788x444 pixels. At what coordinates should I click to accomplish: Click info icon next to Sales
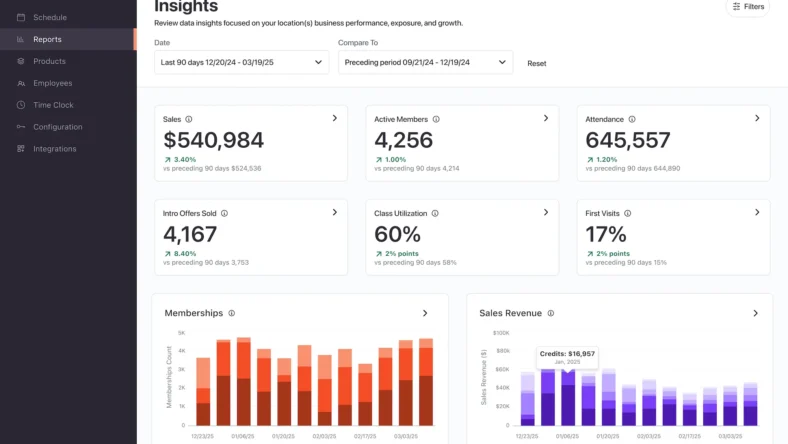189,119
